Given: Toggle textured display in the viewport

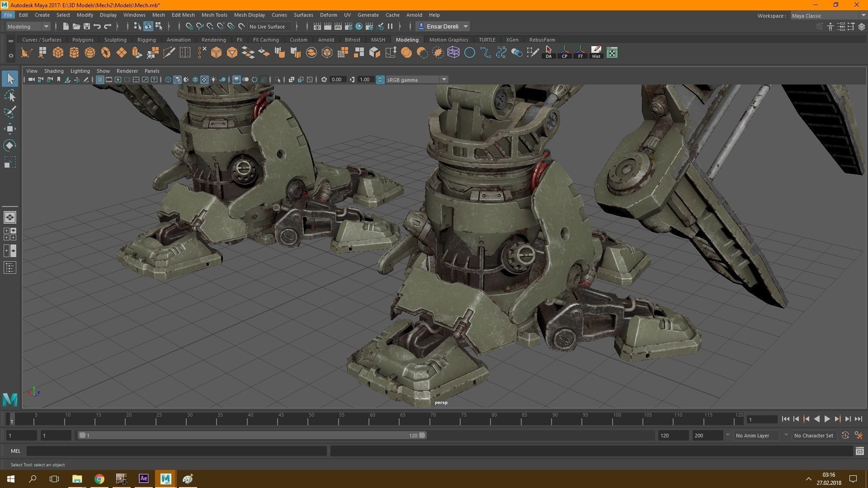Looking at the screenshot, I should click(x=204, y=80).
